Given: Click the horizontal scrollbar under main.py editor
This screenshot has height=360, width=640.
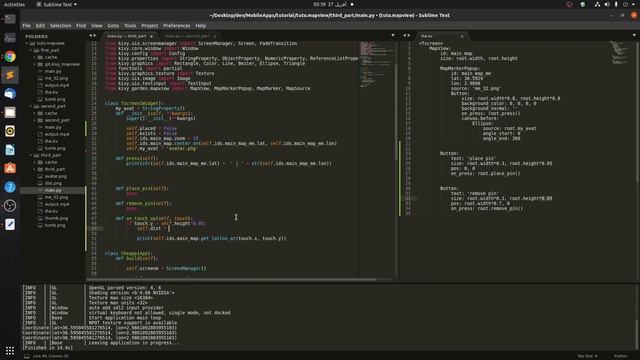Looking at the screenshot, I should pyautogui.click(x=231, y=280).
